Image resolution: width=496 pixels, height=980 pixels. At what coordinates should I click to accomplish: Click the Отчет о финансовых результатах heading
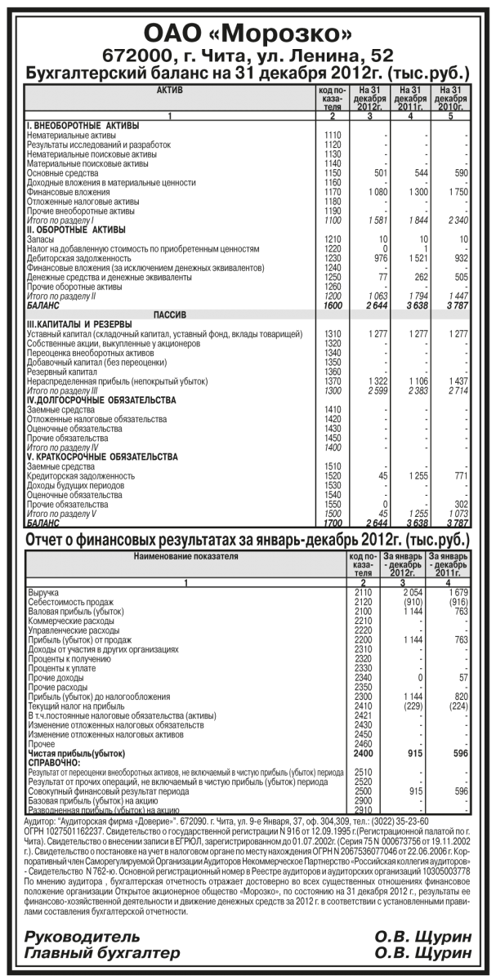coord(248,539)
